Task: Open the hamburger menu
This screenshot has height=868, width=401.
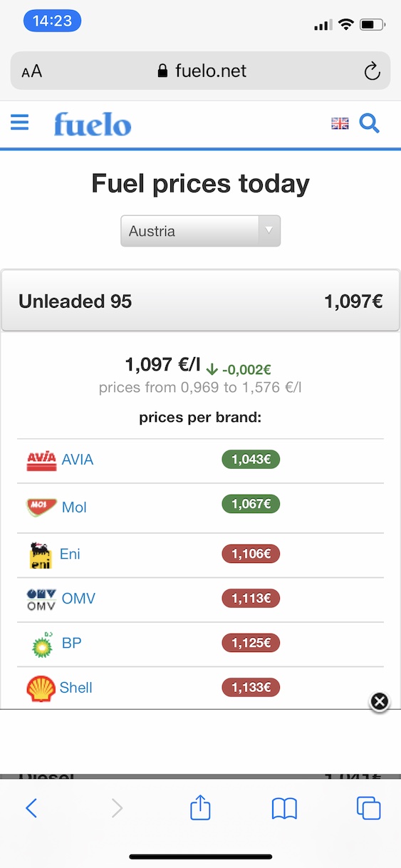Action: click(20, 123)
